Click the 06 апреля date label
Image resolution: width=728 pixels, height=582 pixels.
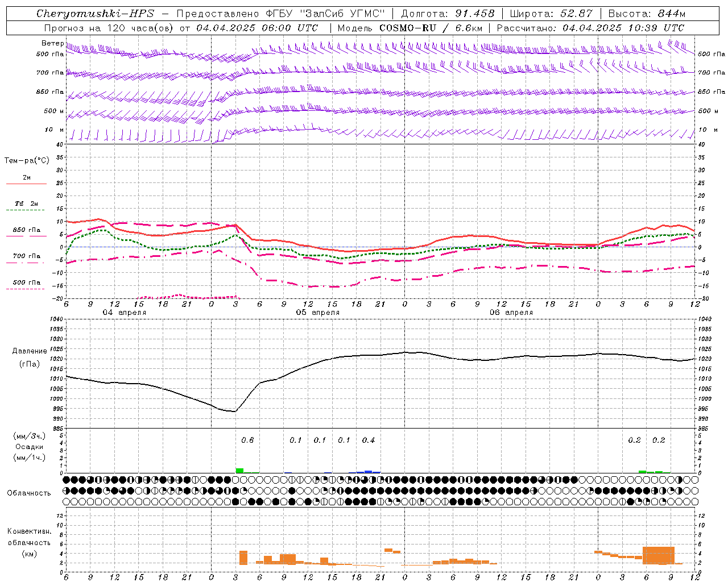(511, 313)
